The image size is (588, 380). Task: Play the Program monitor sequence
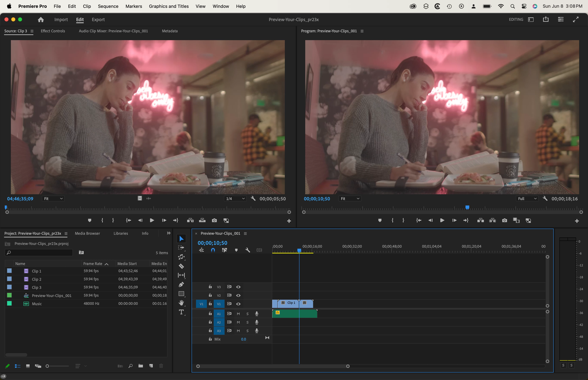(442, 220)
